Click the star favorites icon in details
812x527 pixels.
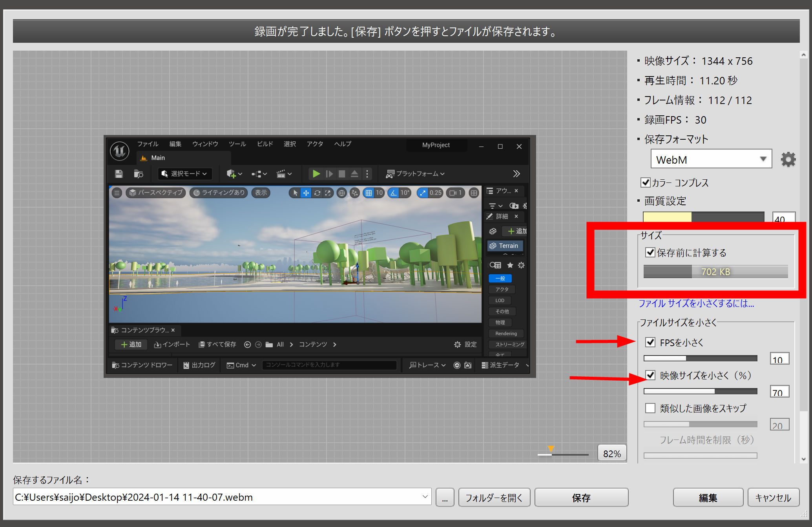(x=510, y=265)
